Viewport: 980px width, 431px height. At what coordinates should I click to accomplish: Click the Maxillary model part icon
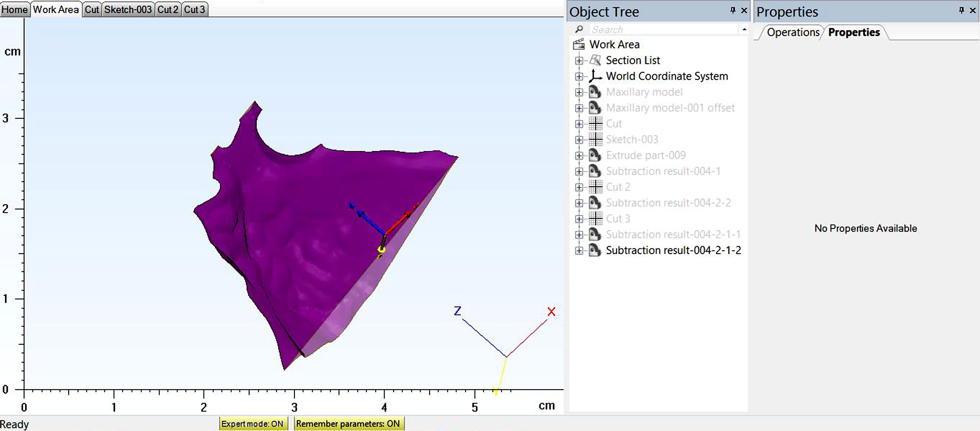(x=595, y=92)
